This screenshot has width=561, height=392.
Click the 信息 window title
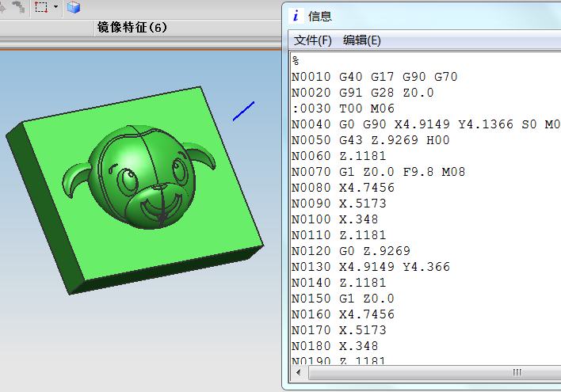tap(320, 16)
